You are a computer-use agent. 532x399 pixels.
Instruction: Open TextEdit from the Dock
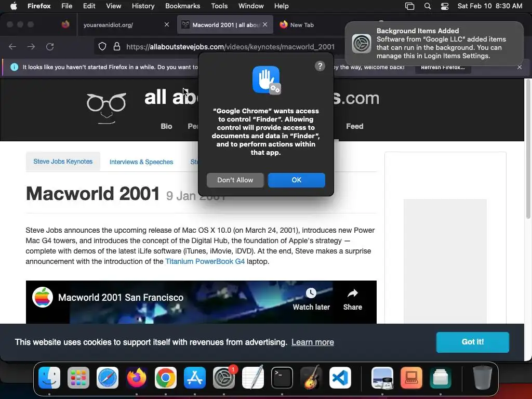pyautogui.click(x=253, y=378)
